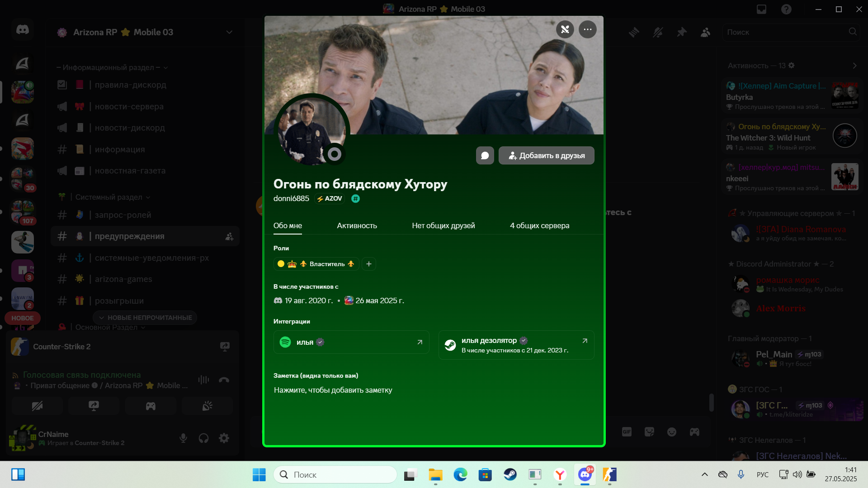Click Добавить в друзья button
The image size is (868, 488).
pos(546,155)
